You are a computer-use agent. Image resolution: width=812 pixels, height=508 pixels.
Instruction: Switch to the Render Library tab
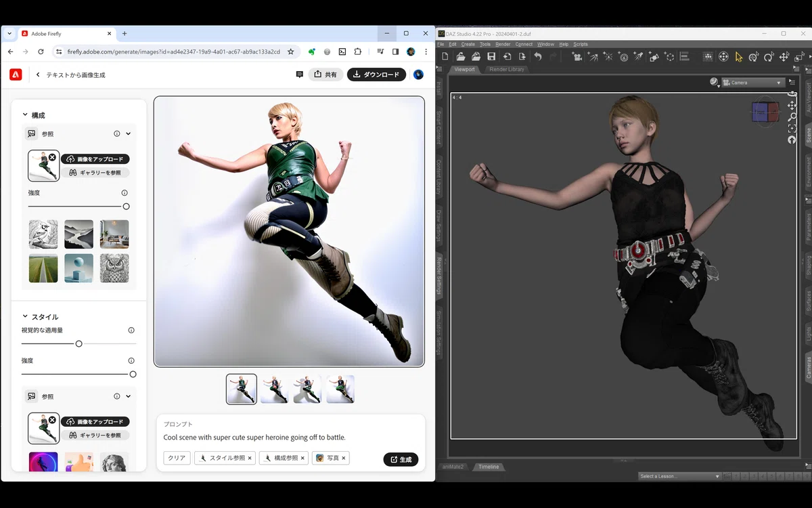coord(507,69)
